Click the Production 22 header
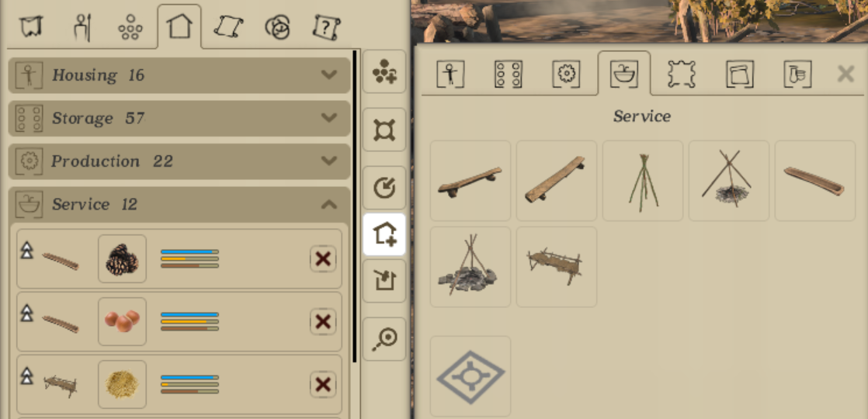Screen dimensions: 868x419 pyautogui.click(x=179, y=161)
